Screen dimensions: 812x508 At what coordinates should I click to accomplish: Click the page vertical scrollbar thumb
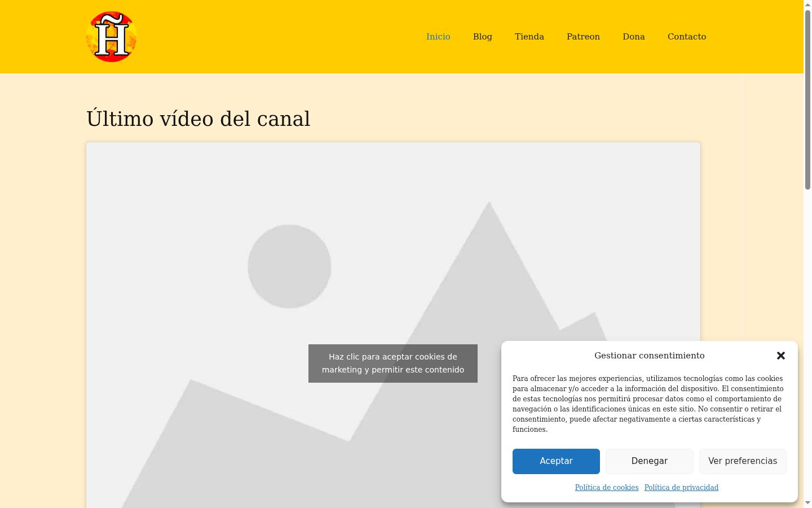click(x=807, y=99)
